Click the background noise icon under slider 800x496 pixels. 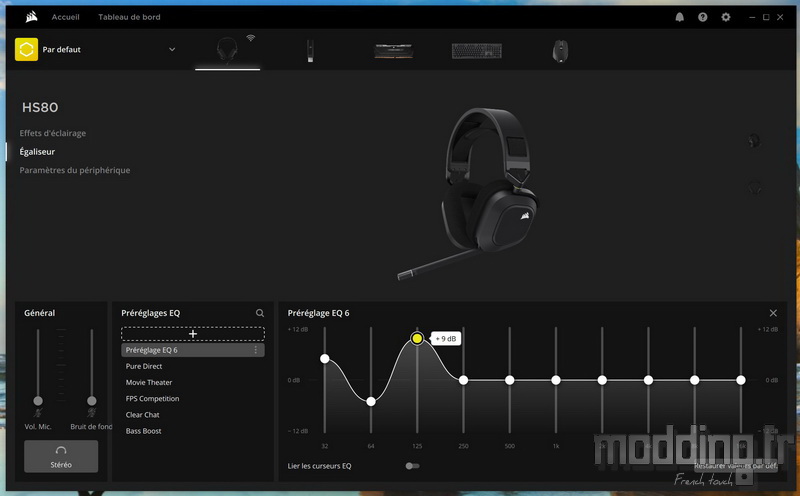[x=91, y=412]
